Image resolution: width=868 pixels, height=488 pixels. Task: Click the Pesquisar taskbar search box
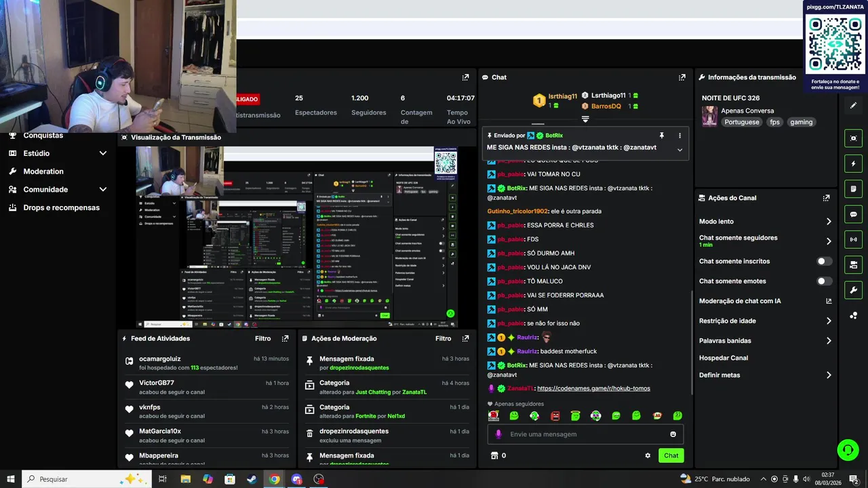tap(86, 479)
